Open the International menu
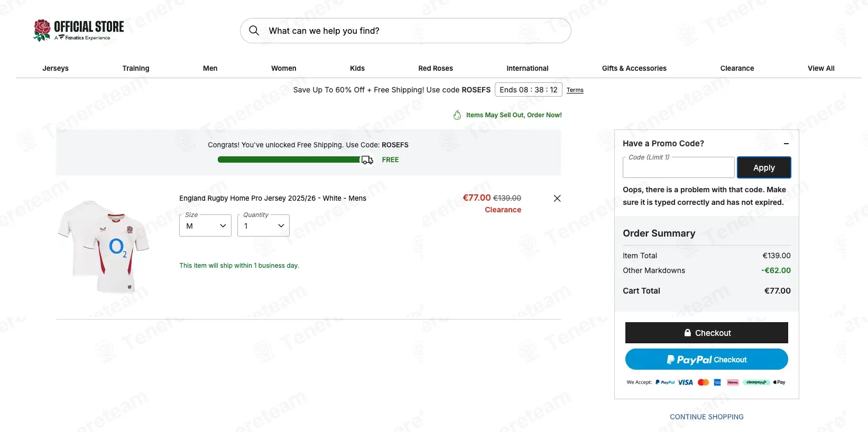This screenshot has width=868, height=432. [528, 68]
